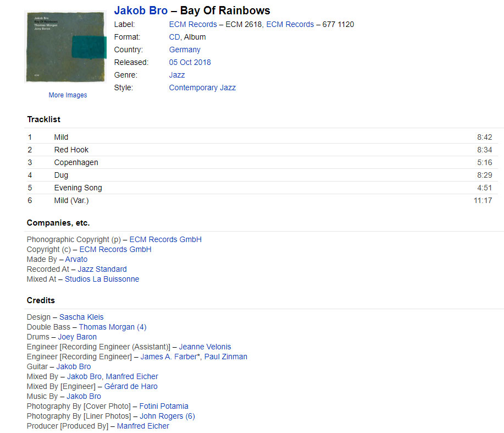
Task: Open Studios La Buissonne link
Action: point(102,279)
